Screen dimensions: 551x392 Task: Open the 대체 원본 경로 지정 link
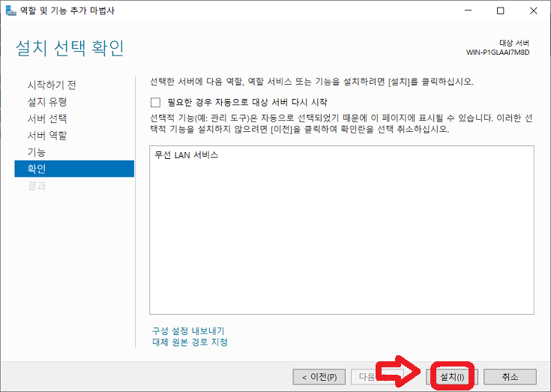tap(190, 342)
